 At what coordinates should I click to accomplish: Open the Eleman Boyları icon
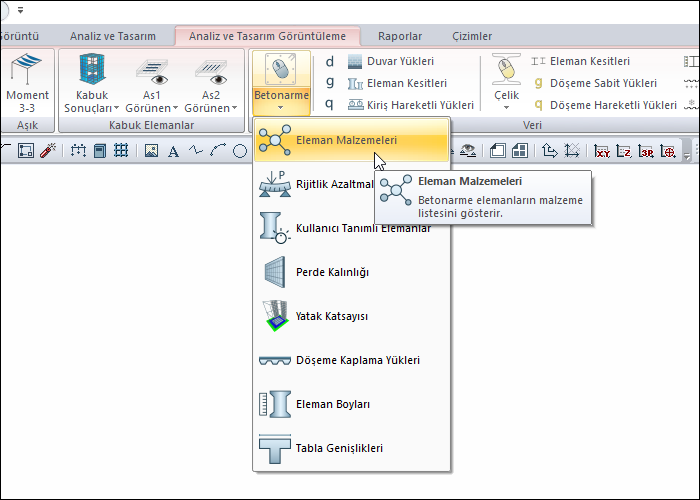(x=272, y=404)
